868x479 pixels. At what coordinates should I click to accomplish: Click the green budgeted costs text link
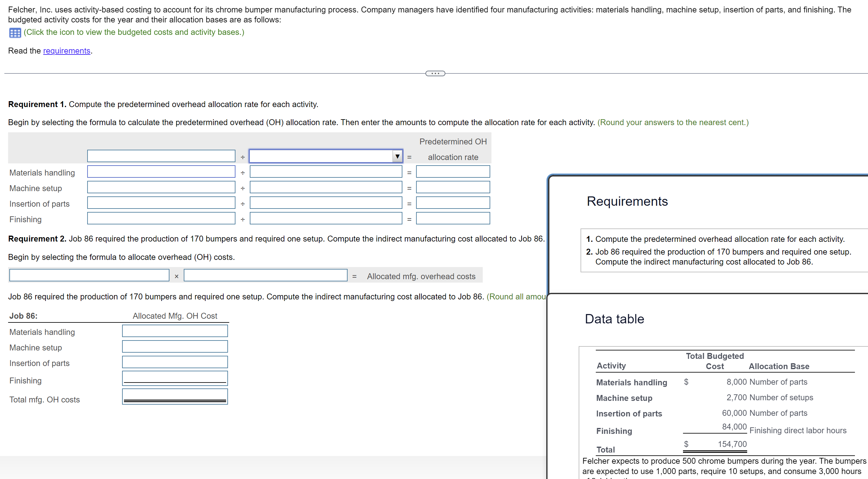(x=134, y=32)
